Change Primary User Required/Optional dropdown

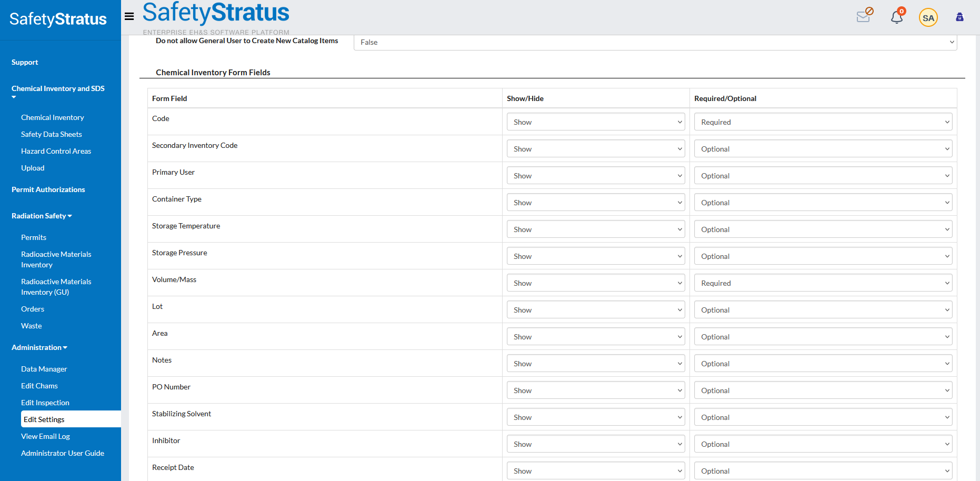point(823,175)
